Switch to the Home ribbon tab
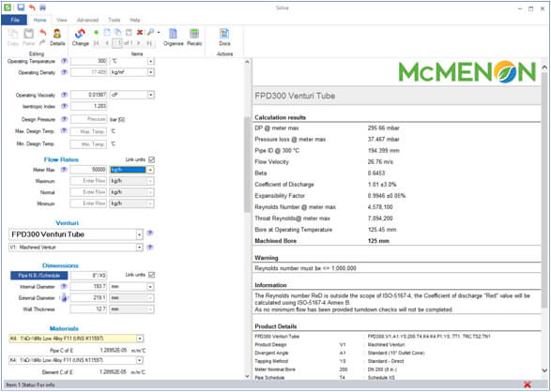Image resolution: width=551 pixels, height=392 pixels. point(39,20)
